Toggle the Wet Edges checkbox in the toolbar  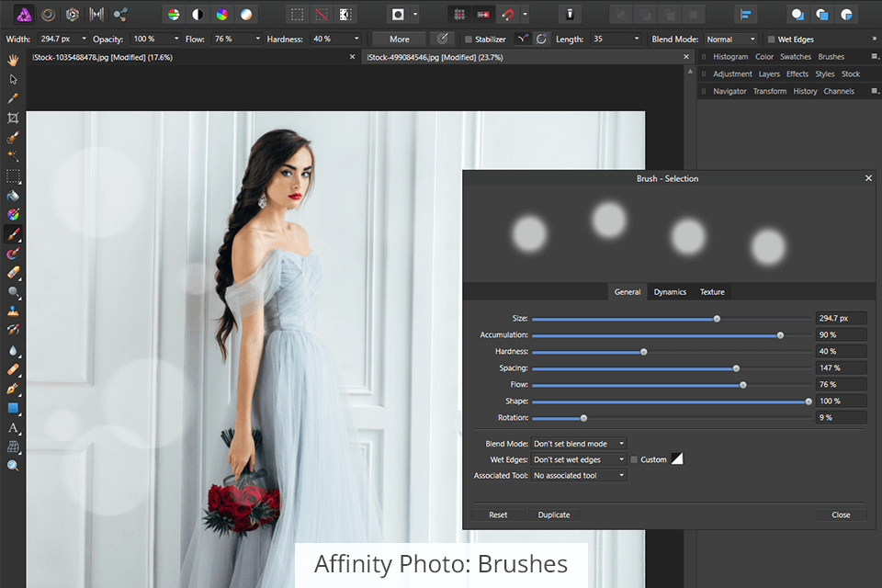pos(771,40)
